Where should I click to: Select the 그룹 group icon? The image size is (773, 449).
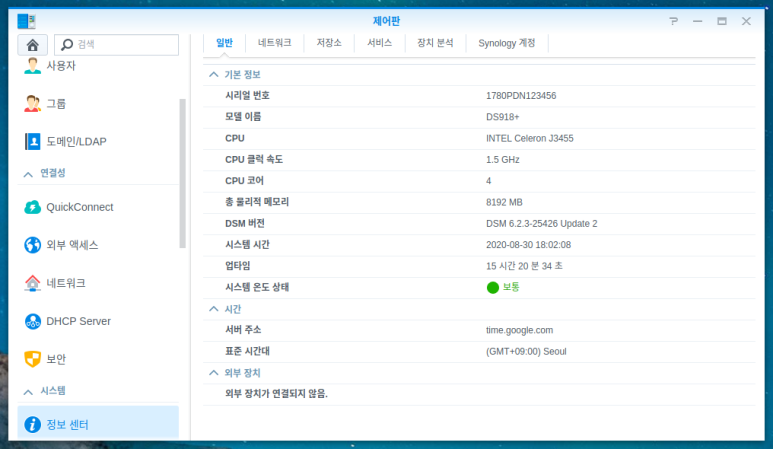click(33, 104)
